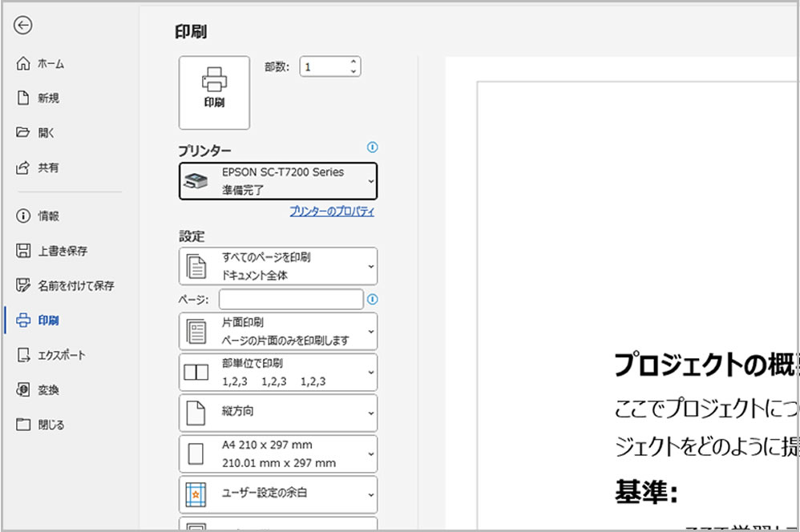Open the ユーザー設定の余白 margins dropdown
This screenshot has height=532, width=800.
click(x=278, y=494)
